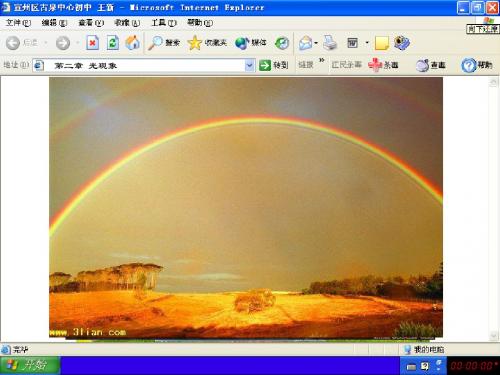This screenshot has width=500, height=375.
Task: Expand the Edit button's dropdown arrow
Action: (367, 43)
